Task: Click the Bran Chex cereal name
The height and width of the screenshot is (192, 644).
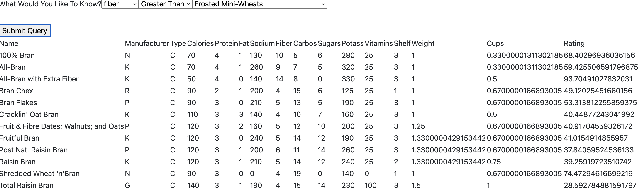Action: 16,91
